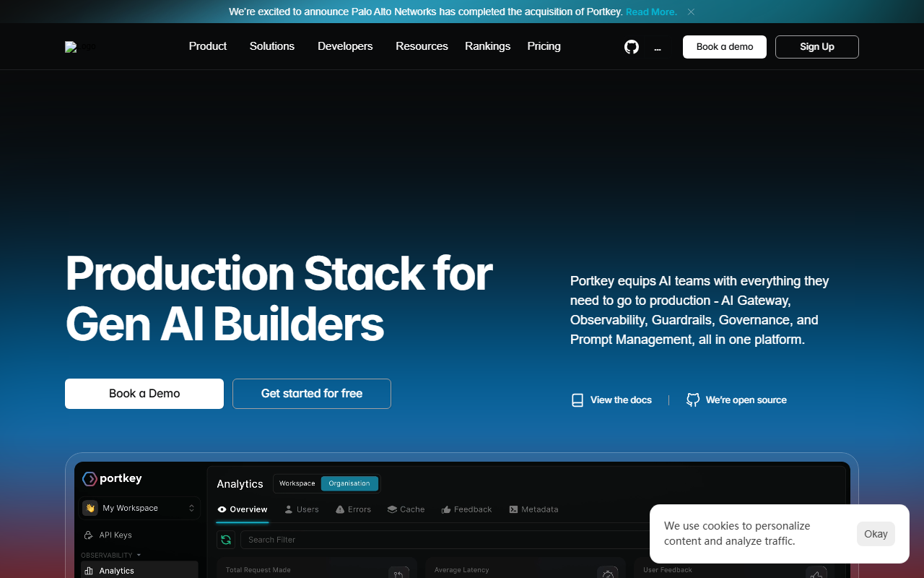Click the green refresh icon in Analytics

tap(226, 540)
